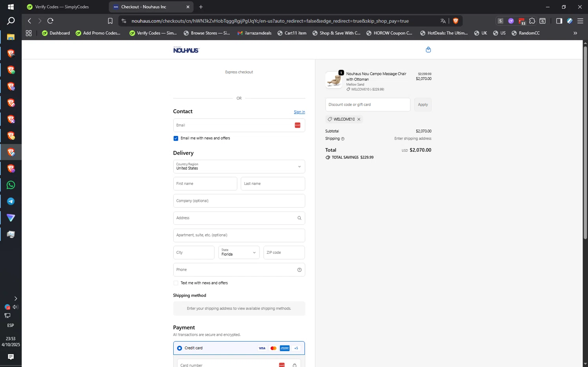Open a new browser tab
The height and width of the screenshot is (367, 588).
click(201, 7)
